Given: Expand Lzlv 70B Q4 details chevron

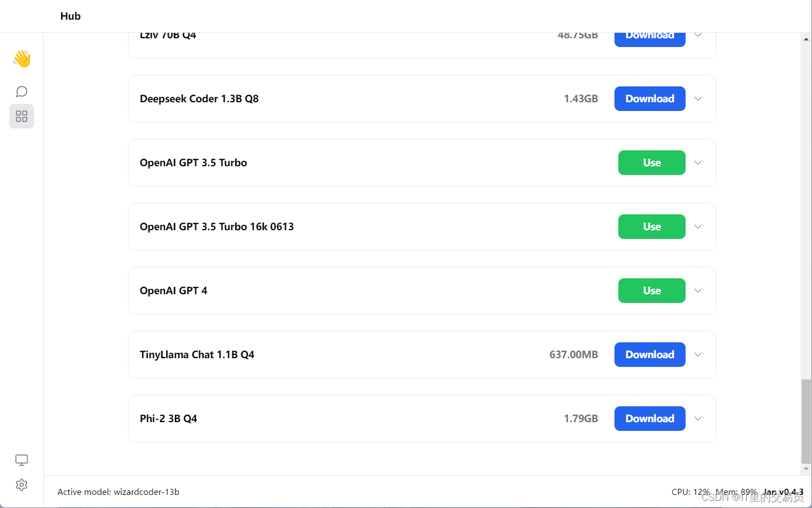Looking at the screenshot, I should (698, 35).
